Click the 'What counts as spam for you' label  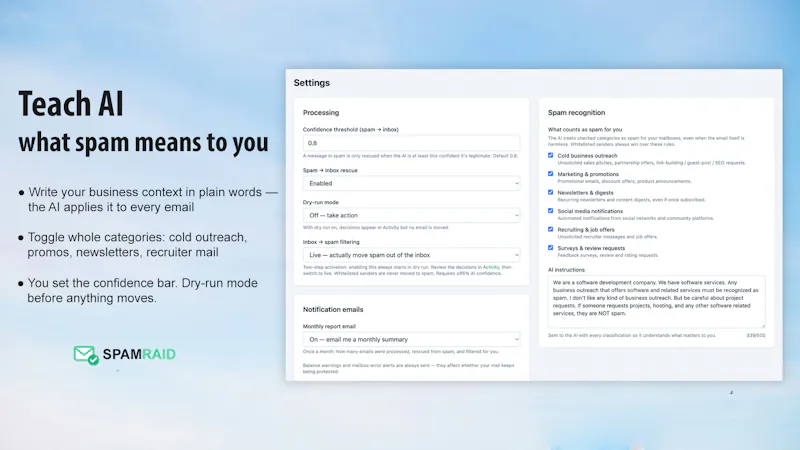coord(585,130)
